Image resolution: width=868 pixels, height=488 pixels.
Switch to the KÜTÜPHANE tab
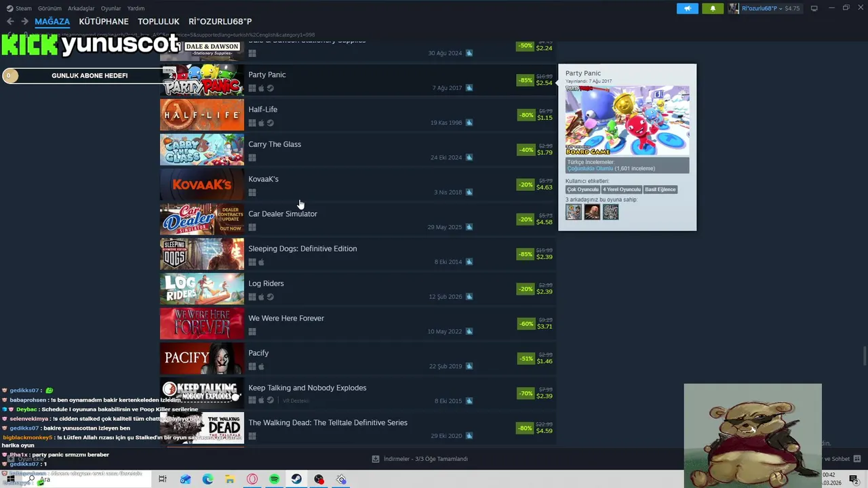coord(104,22)
